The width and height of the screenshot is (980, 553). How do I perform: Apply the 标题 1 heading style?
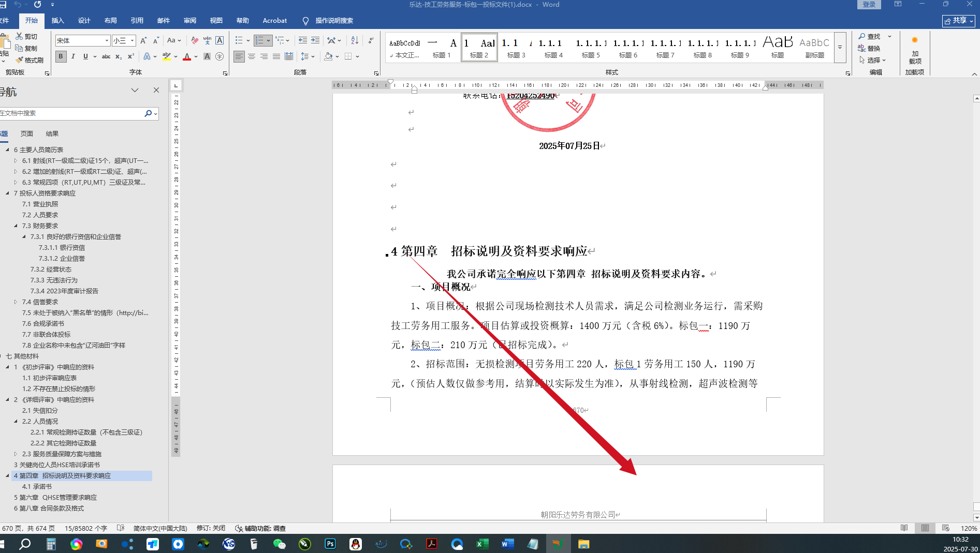442,47
